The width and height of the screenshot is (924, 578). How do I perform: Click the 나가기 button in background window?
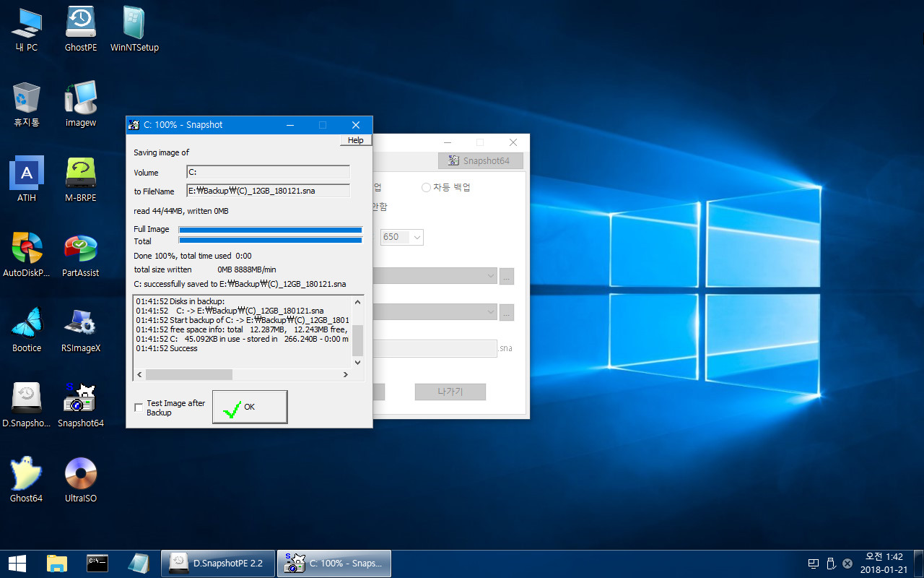coord(450,392)
